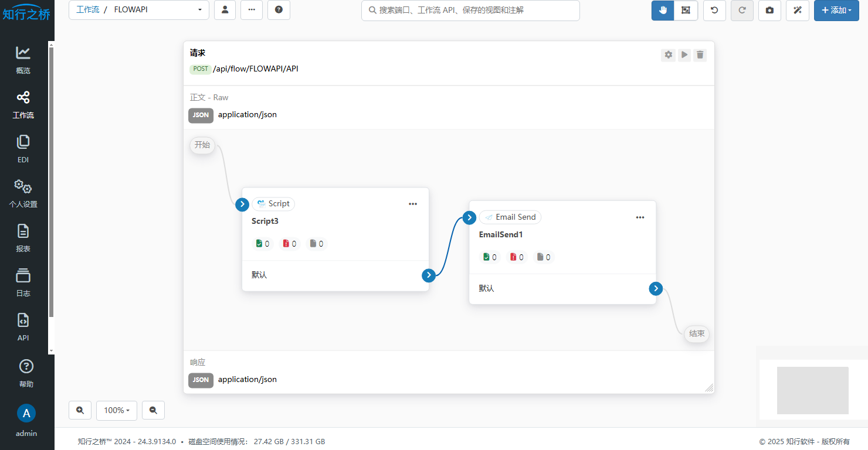
Task: Click EmailSend1 input port arrow
Action: [469, 217]
